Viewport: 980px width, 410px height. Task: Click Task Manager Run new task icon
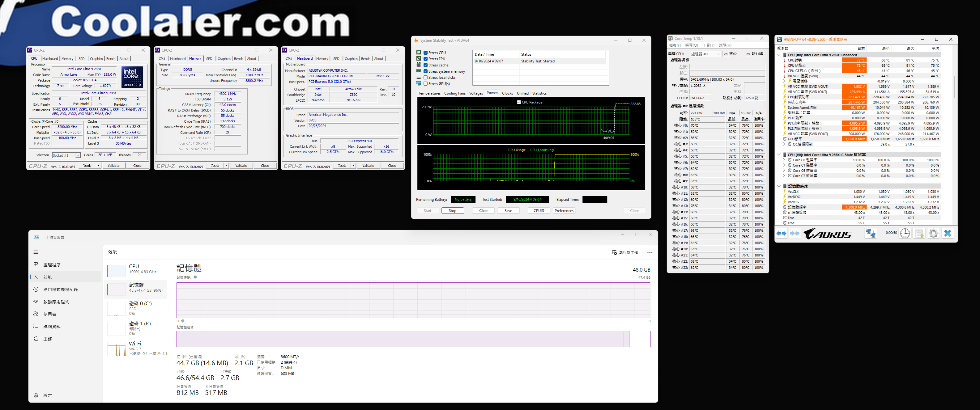(x=614, y=252)
